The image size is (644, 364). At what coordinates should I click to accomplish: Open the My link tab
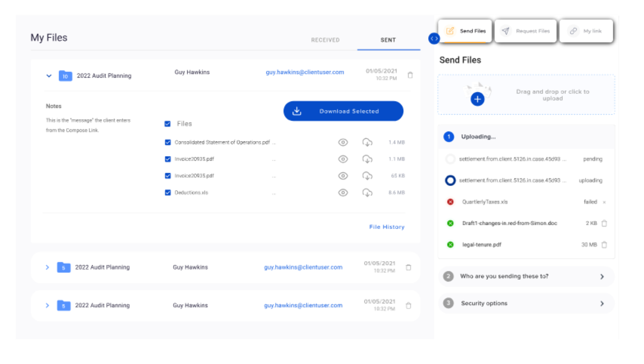(586, 31)
